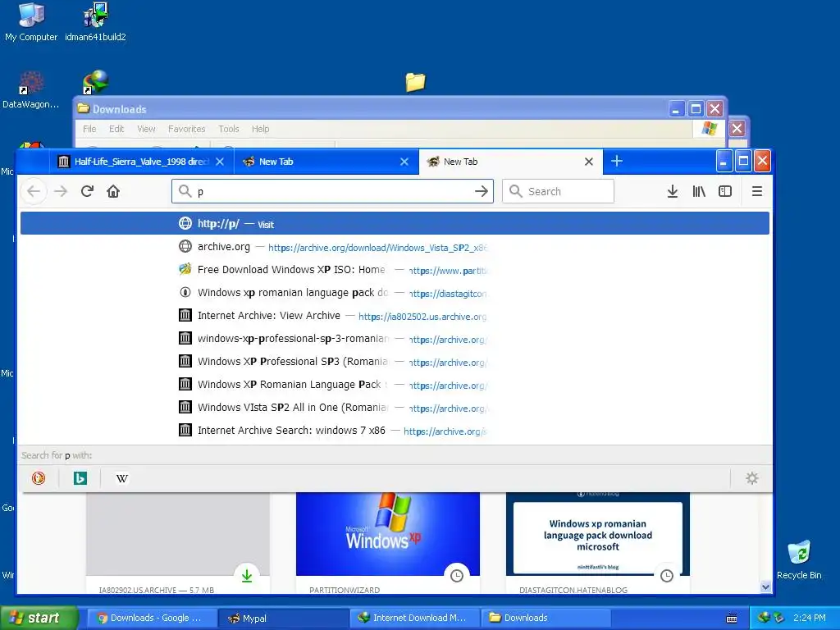Search with Bing one-off engine icon
Viewport: 840px width, 630px height.
(80, 478)
